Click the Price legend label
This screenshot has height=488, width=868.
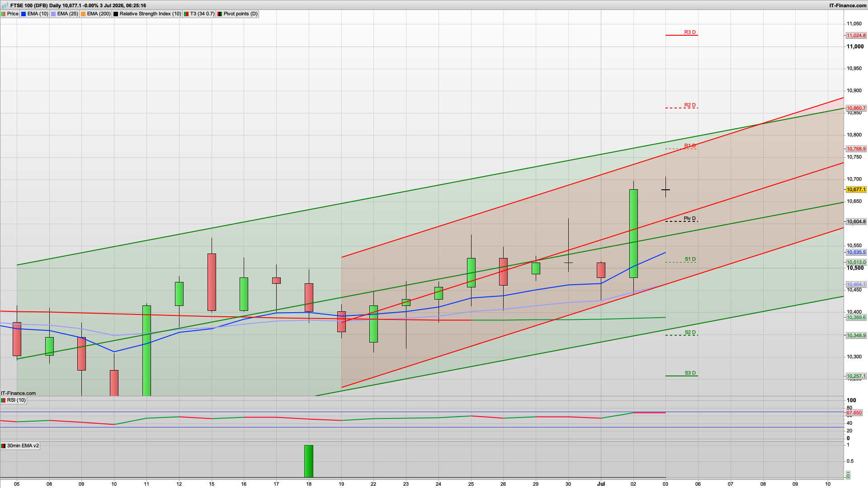pos(10,14)
